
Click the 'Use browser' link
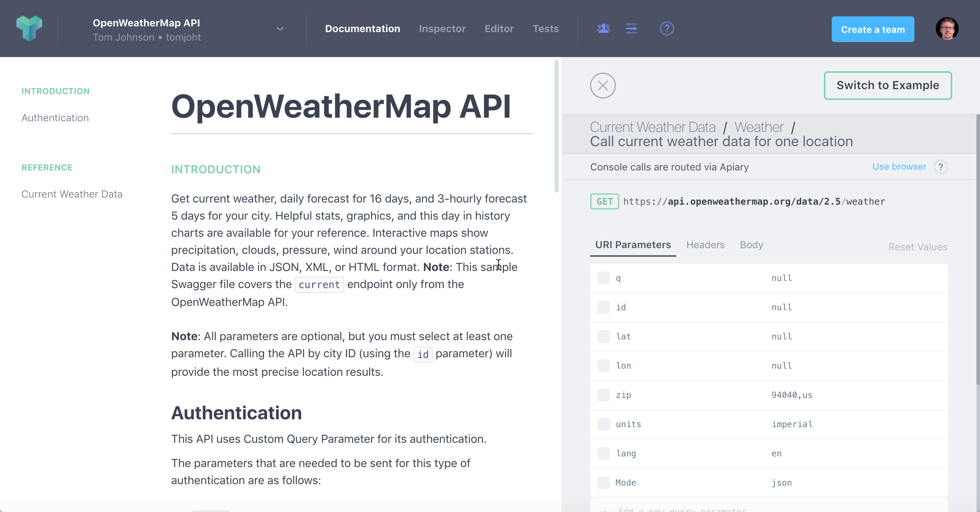click(899, 167)
